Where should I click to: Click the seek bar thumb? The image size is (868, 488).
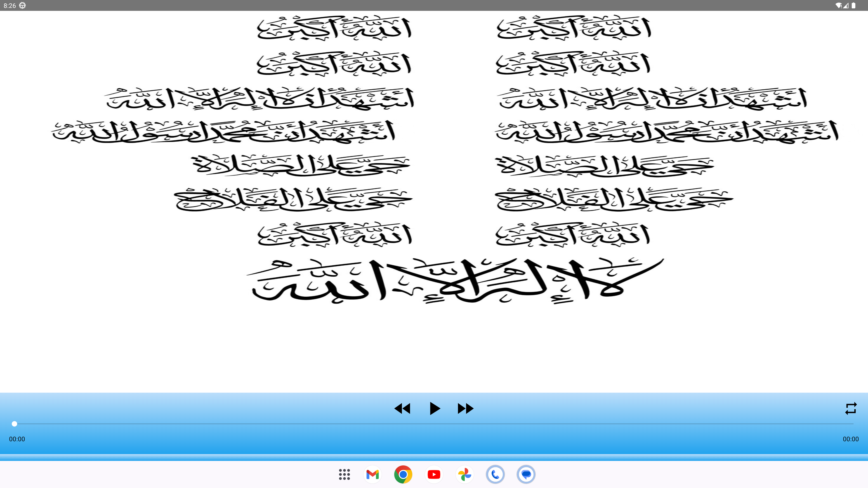pos(14,424)
